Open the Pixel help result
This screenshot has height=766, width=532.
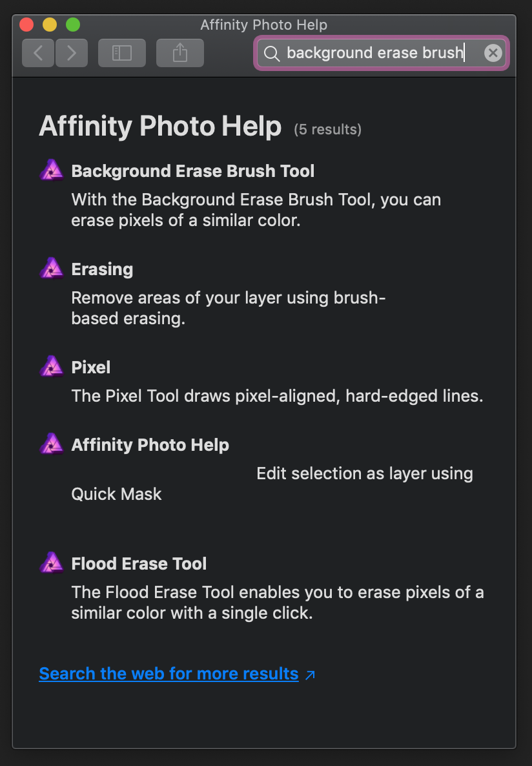click(91, 367)
